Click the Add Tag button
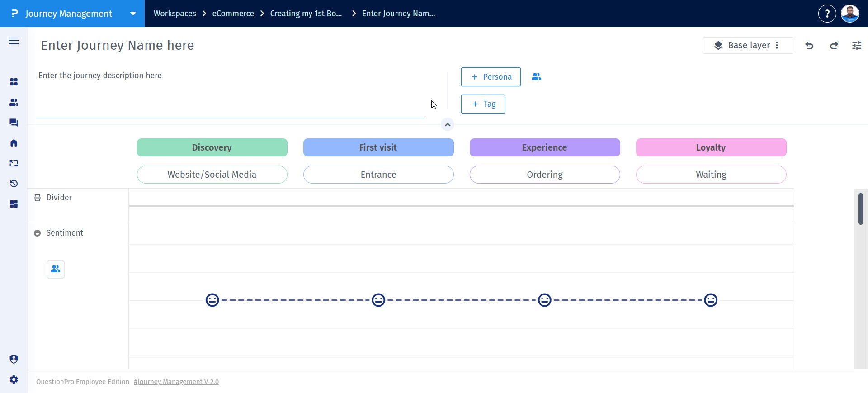Image resolution: width=868 pixels, height=393 pixels. 483,104
